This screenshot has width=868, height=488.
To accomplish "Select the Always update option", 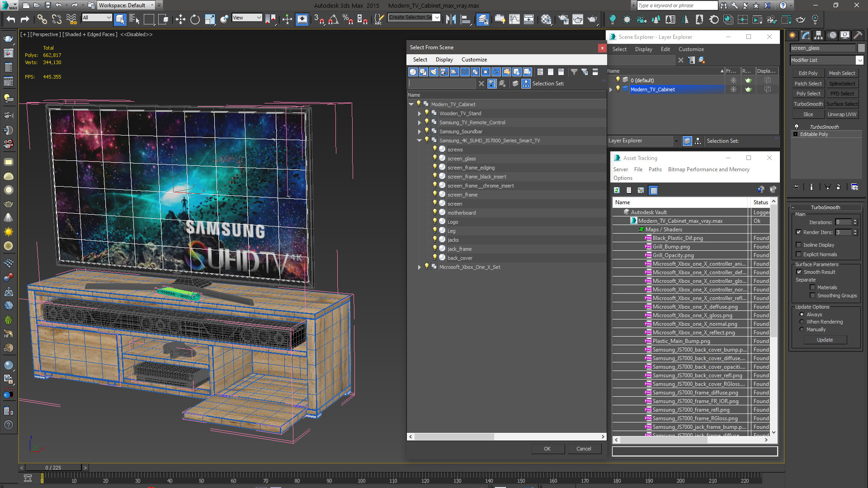I will point(802,314).
